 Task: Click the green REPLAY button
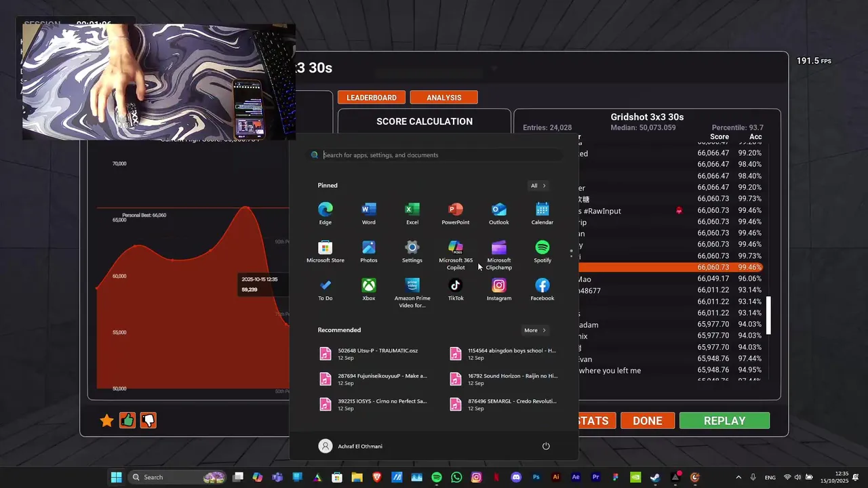[x=724, y=420]
